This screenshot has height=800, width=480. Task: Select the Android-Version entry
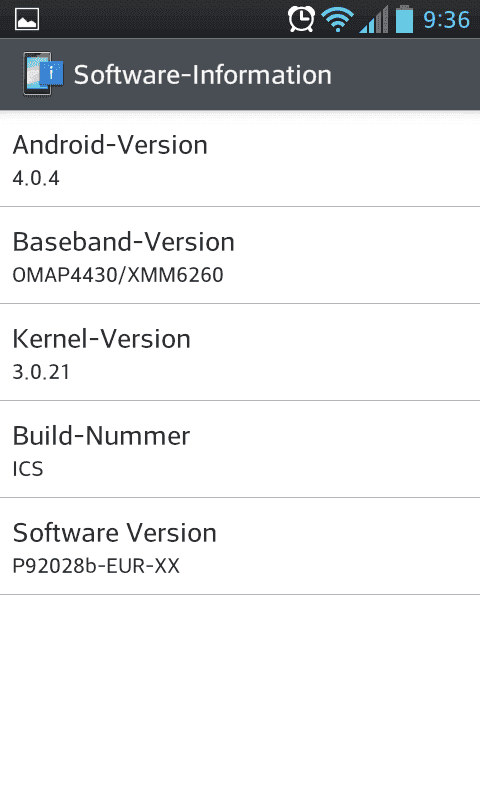point(240,159)
